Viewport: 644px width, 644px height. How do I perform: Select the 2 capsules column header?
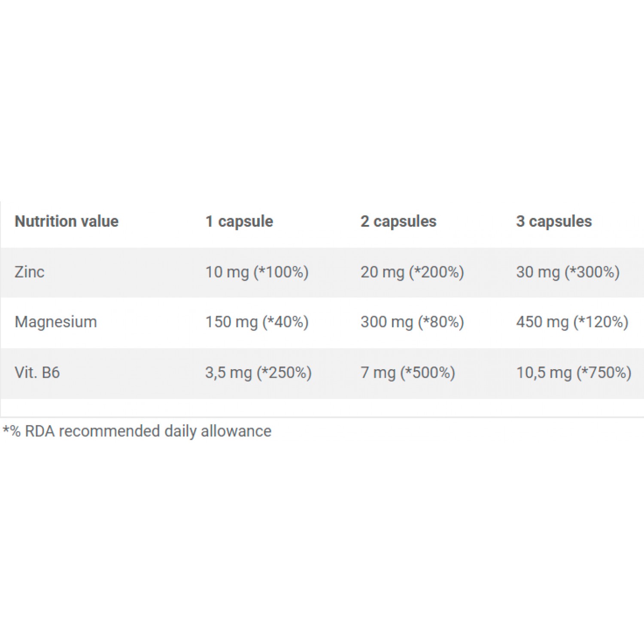[x=398, y=222]
